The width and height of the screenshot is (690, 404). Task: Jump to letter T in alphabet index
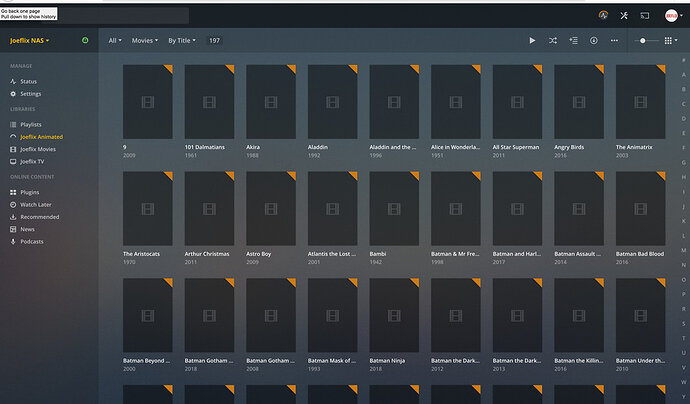pyautogui.click(x=683, y=338)
